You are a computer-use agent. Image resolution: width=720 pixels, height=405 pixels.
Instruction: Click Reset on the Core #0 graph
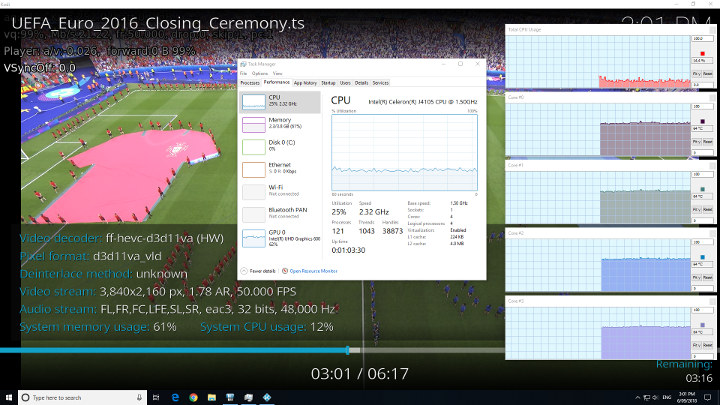[x=708, y=142]
